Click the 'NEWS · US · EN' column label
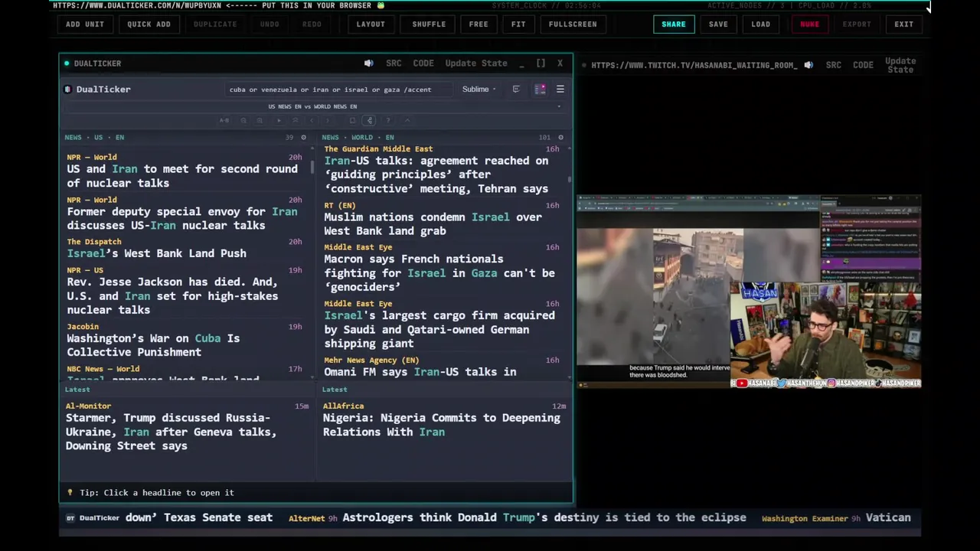This screenshot has width=980, height=551. point(94,138)
